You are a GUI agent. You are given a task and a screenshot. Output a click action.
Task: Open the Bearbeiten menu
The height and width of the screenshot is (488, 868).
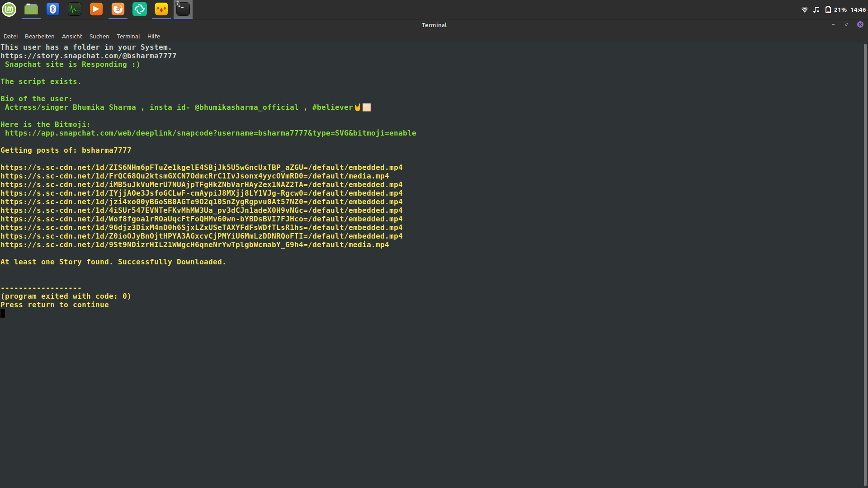[x=39, y=36]
